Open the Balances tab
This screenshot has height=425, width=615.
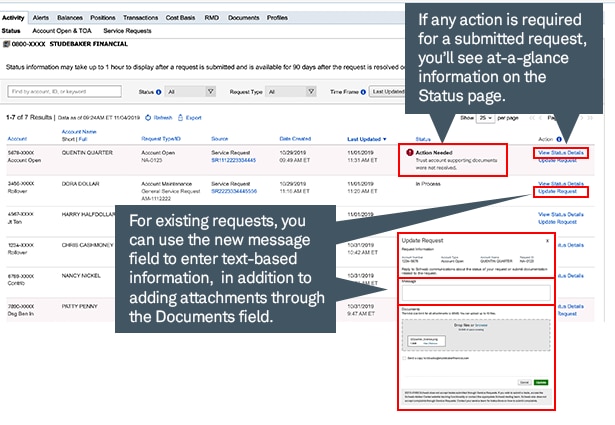pyautogui.click(x=70, y=18)
